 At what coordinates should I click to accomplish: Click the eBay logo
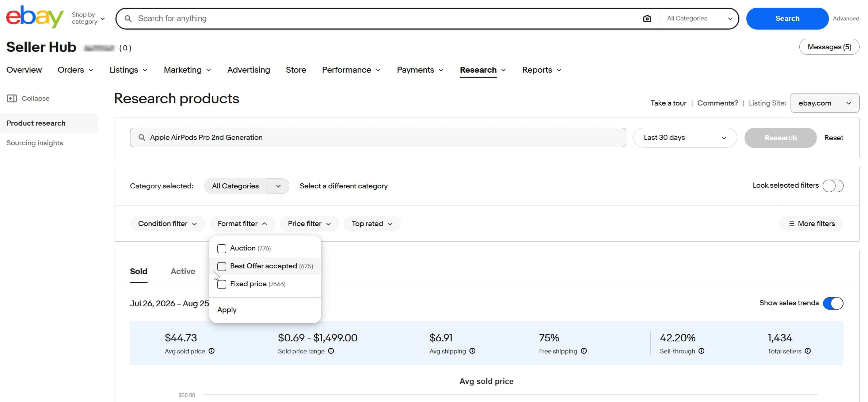click(35, 17)
